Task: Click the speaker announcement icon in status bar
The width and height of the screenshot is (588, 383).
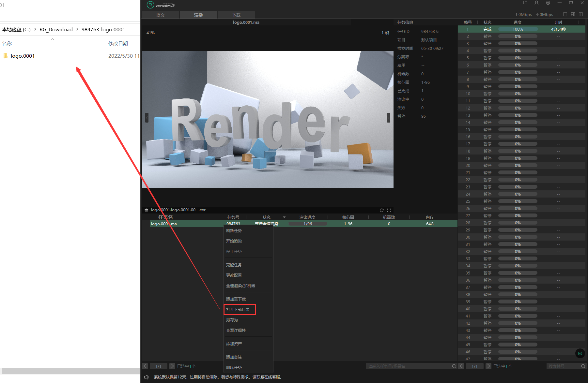Action: point(147,377)
